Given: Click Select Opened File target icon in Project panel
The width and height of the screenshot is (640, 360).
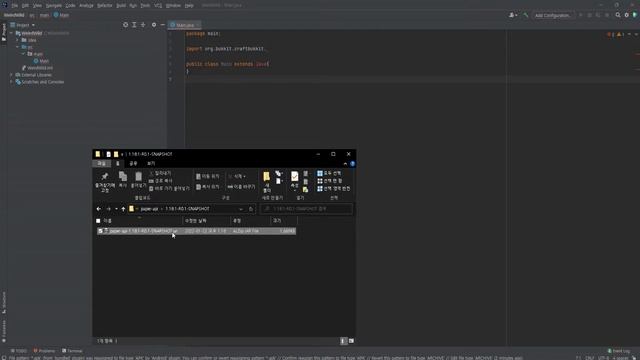Looking at the screenshot, I should coord(125,25).
